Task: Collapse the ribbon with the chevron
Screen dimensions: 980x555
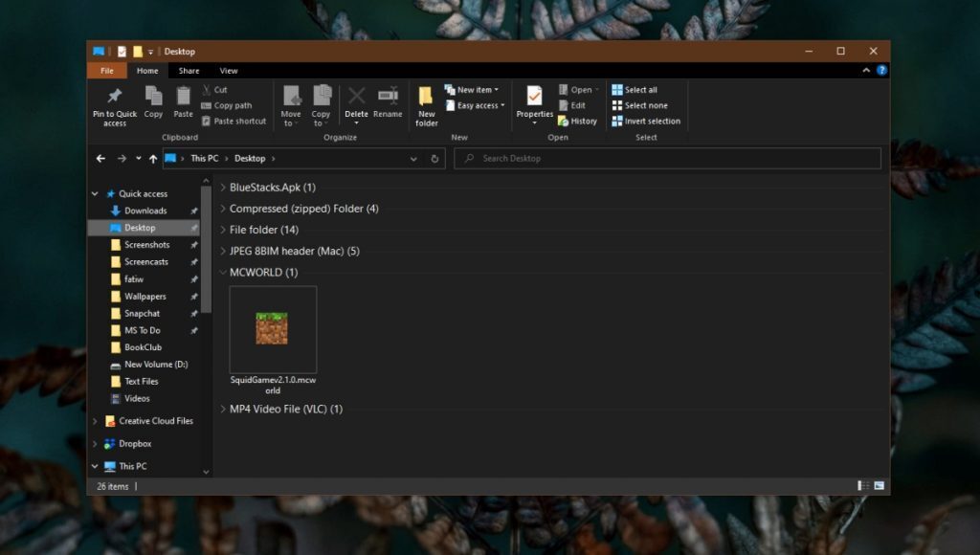Action: click(x=866, y=70)
